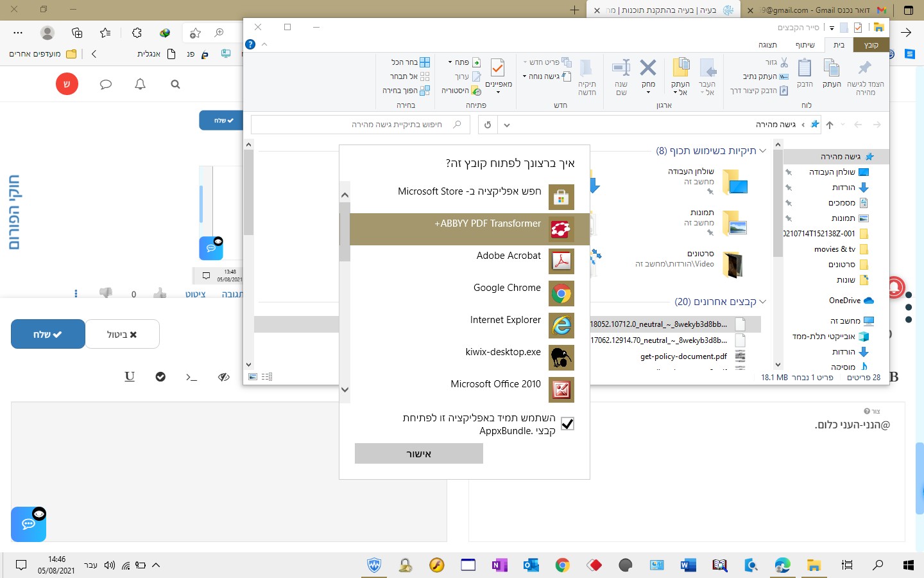Click Select all (בחר הכל) in Explorer ribbon

point(411,62)
